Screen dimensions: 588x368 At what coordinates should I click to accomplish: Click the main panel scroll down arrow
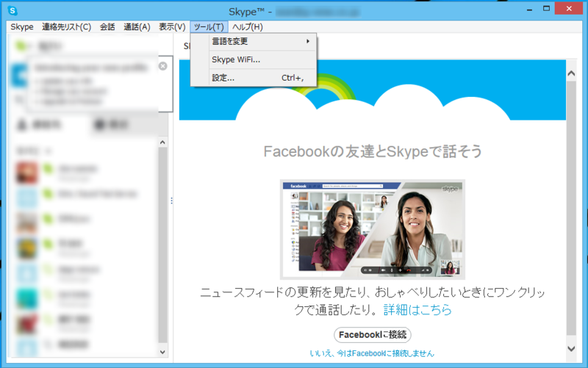click(571, 348)
